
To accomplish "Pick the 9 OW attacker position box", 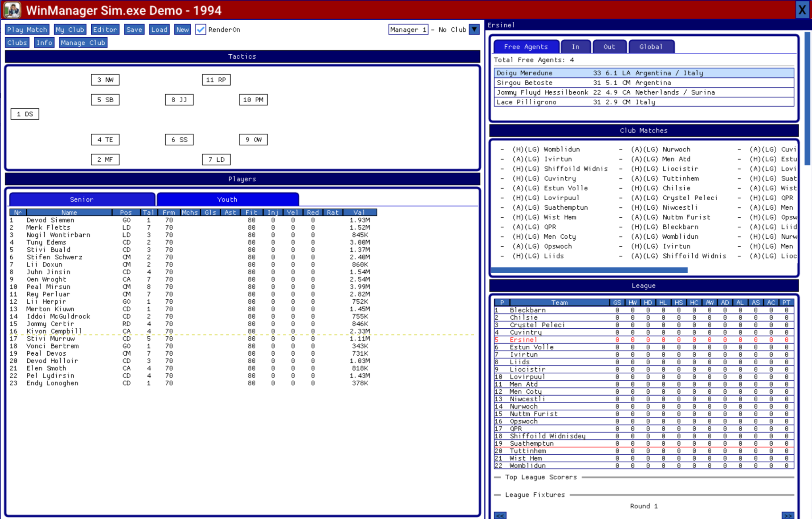I will tap(253, 140).
